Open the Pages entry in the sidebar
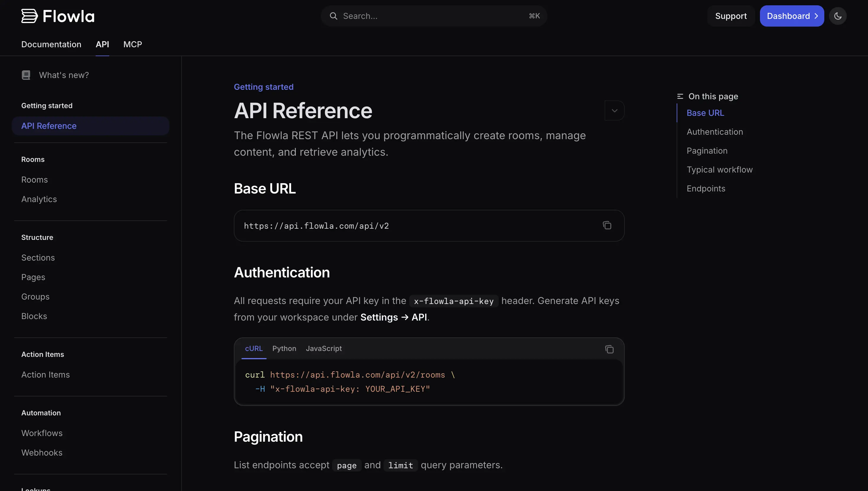The width and height of the screenshot is (868, 491). point(33,277)
